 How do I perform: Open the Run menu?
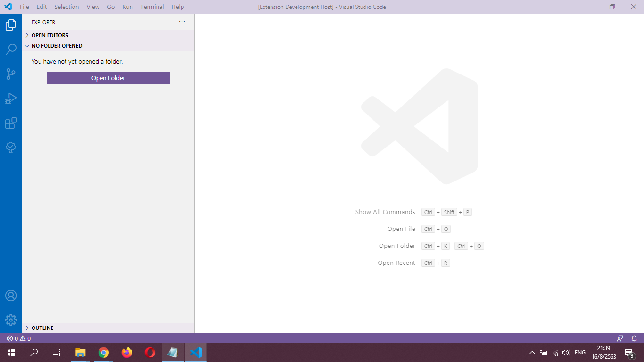click(x=127, y=7)
